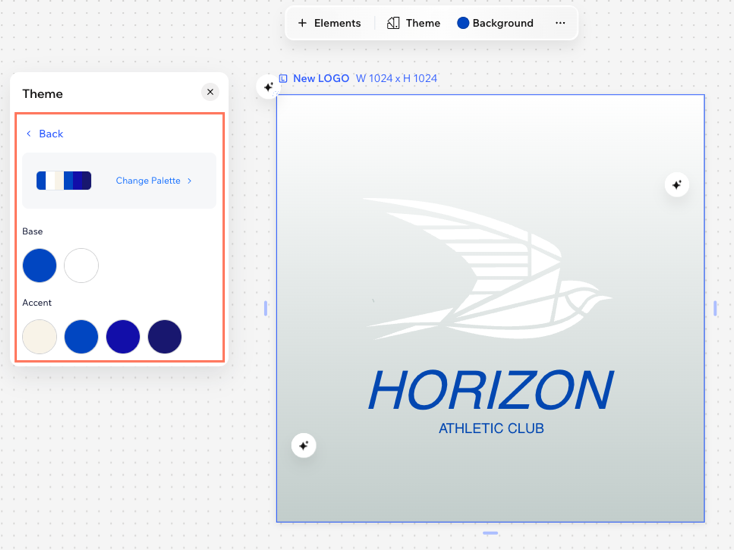Viewport: 734px width, 550px height.
Task: Click the right canvas resize handle
Action: 715,308
